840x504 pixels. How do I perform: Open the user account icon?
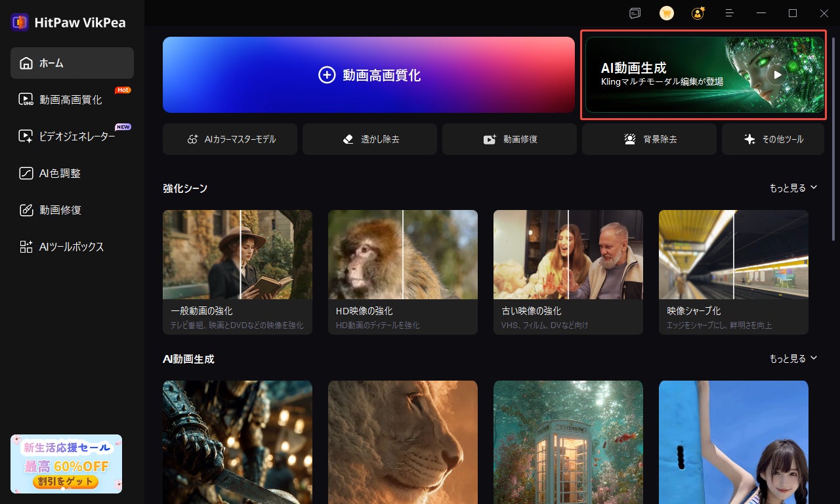pyautogui.click(x=698, y=13)
